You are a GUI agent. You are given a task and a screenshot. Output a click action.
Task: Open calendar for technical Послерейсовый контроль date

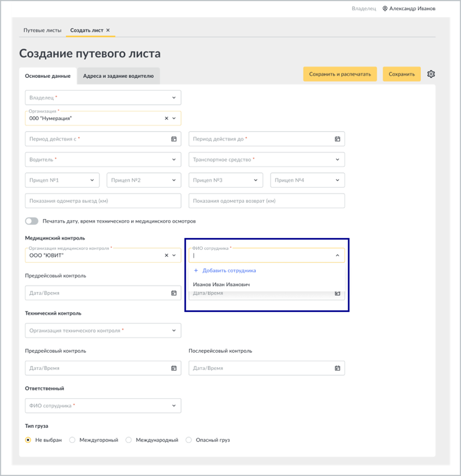click(x=337, y=368)
